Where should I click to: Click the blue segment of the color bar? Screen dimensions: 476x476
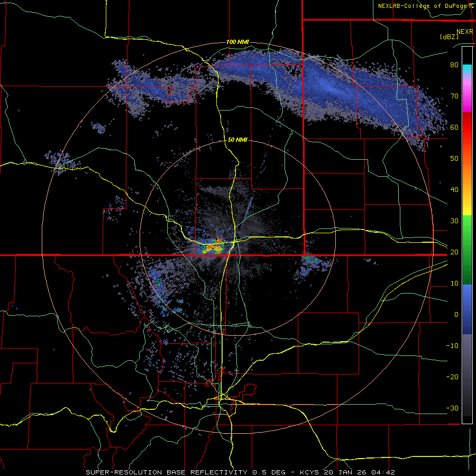[467, 309]
